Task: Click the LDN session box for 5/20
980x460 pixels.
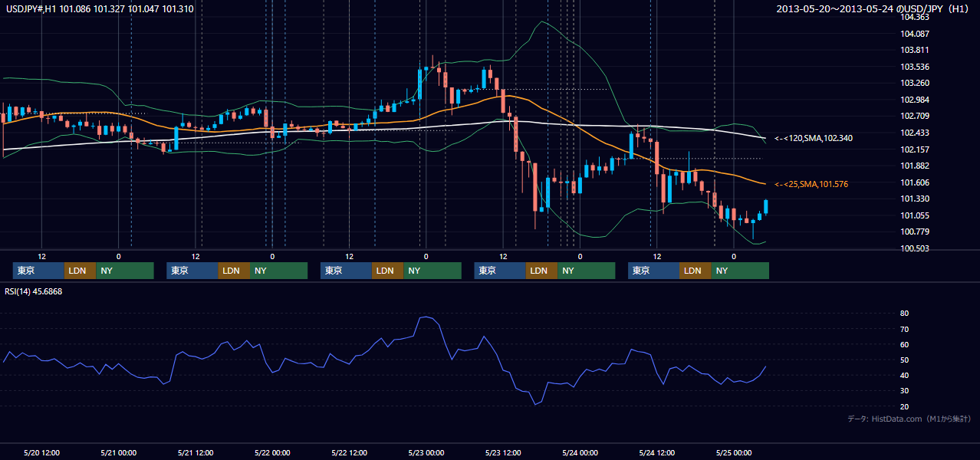Action: [80, 271]
